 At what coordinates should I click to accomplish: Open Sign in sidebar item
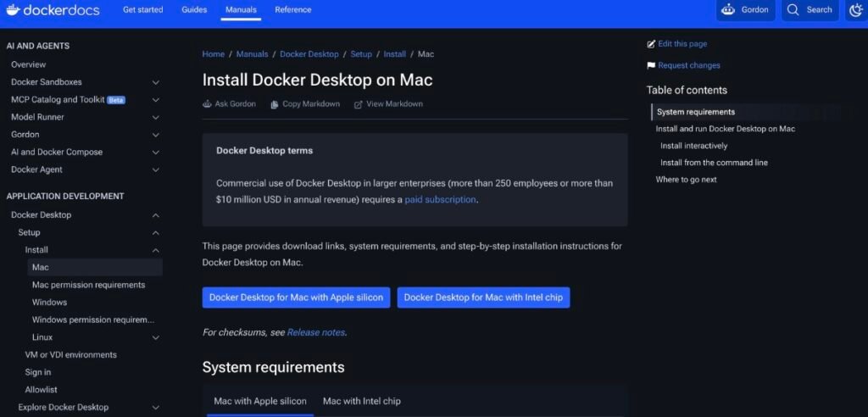coord(38,372)
